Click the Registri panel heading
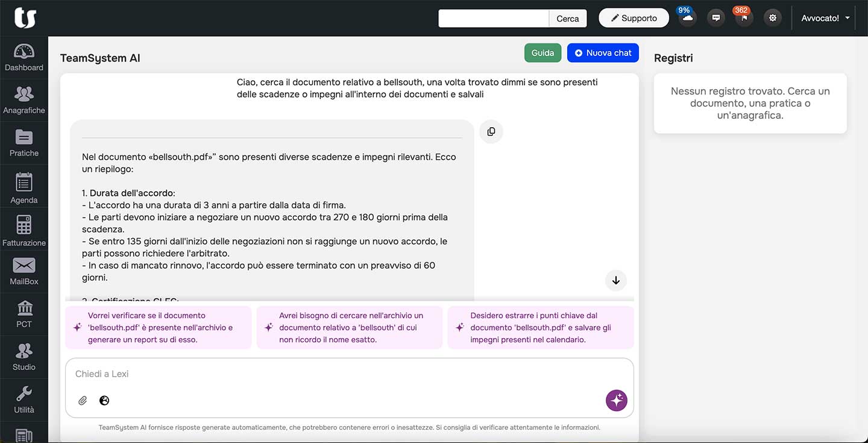 [673, 58]
